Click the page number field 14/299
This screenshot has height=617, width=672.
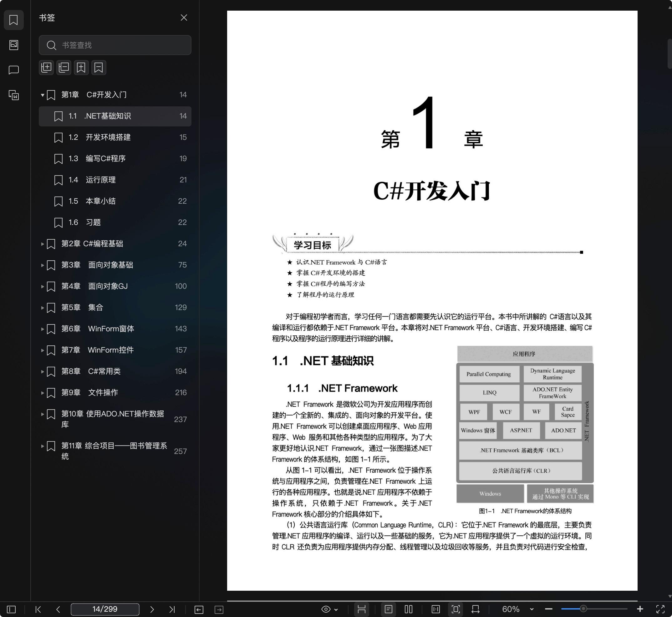(105, 609)
